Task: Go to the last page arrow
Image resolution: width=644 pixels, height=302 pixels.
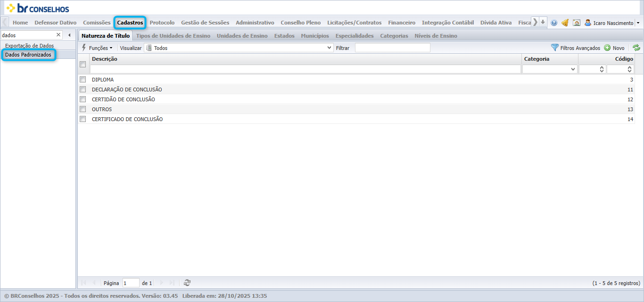Action: point(172,283)
